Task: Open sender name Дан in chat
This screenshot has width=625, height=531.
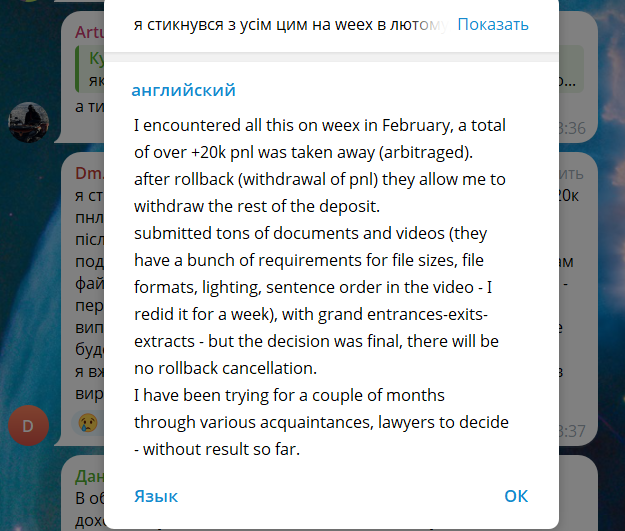Action: [89, 476]
